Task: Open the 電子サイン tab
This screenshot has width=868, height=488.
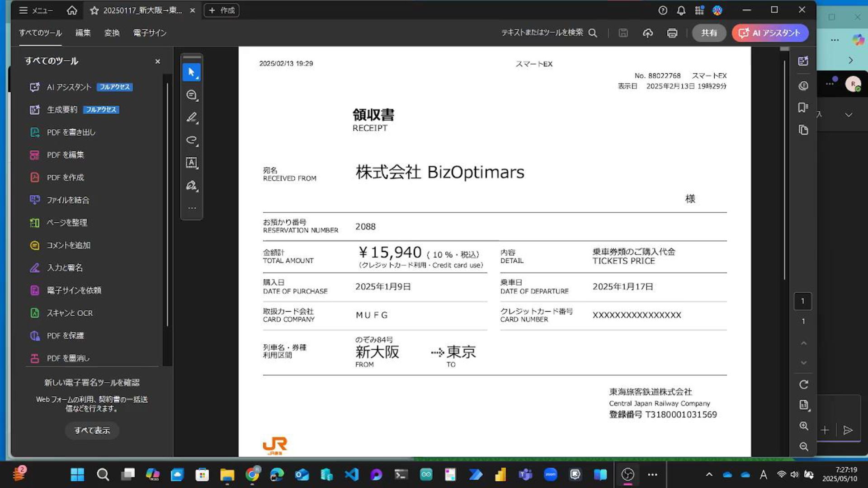Action: click(x=150, y=33)
